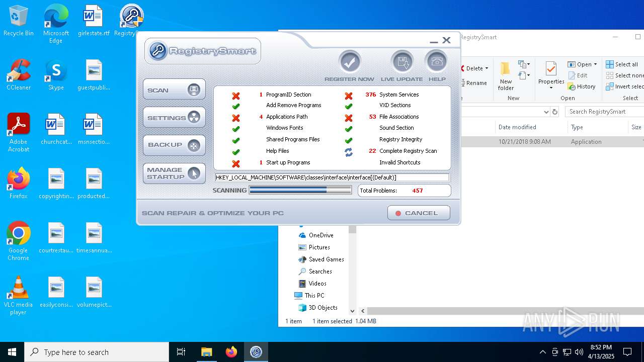Click scanning arrows beside Complete Registry Scan

pos(348,152)
